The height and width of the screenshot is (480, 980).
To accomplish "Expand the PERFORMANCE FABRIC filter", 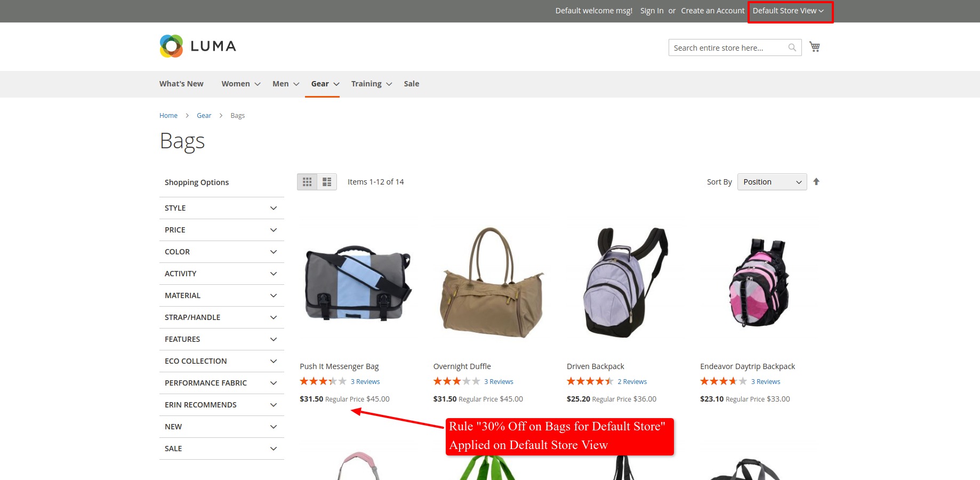I will tap(222, 383).
